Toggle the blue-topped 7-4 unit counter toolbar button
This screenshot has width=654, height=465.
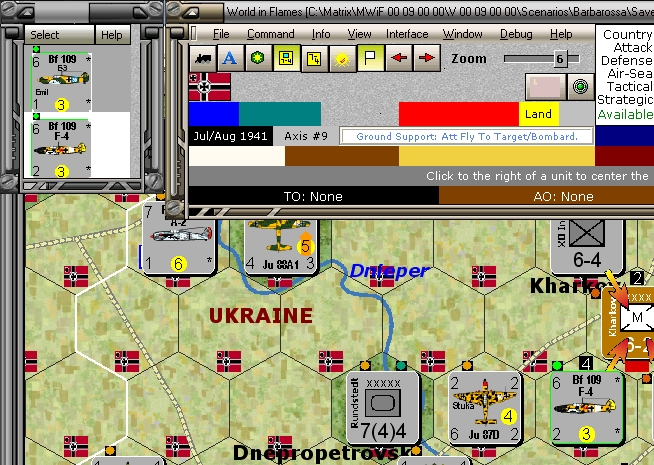pyautogui.click(x=286, y=58)
